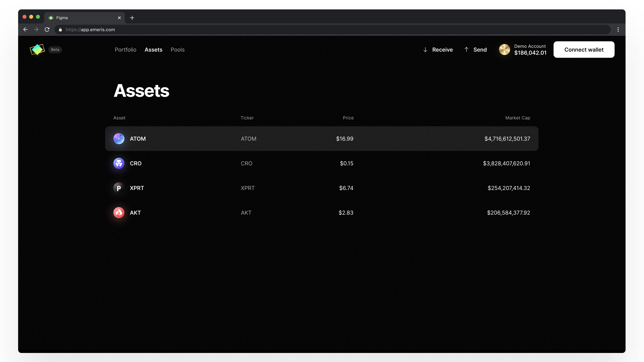This screenshot has height=362, width=644.
Task: Go back with the browser back arrow
Action: [x=25, y=29]
